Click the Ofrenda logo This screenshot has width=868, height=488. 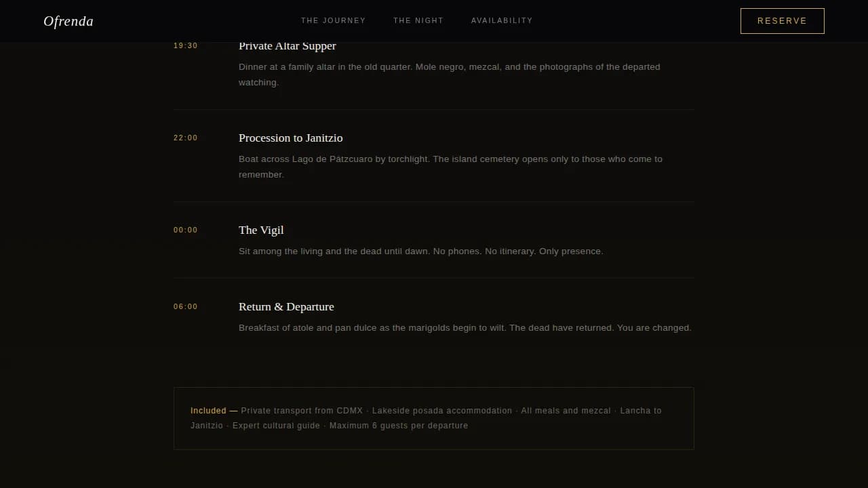(x=68, y=21)
